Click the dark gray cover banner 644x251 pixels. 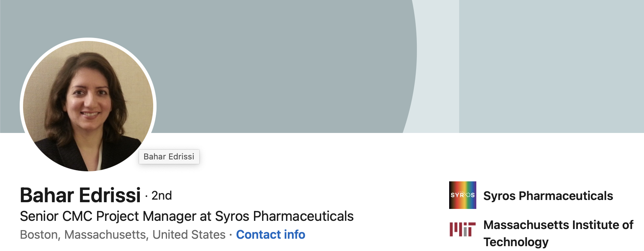260,56
